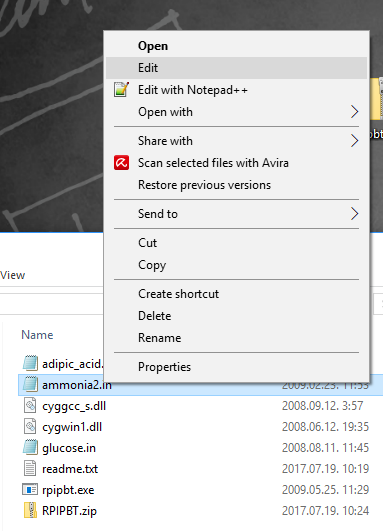
Task: Sort files by the Name column header
Action: (x=37, y=335)
